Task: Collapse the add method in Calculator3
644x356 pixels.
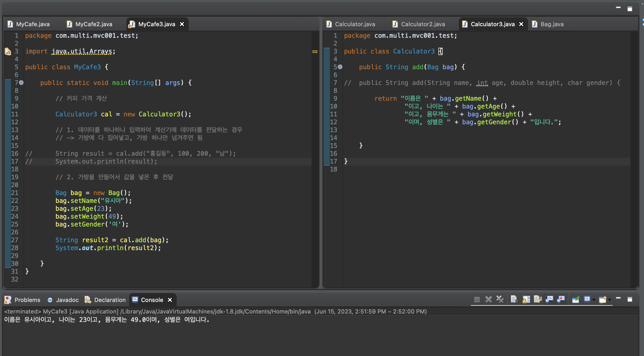Action: pos(340,67)
